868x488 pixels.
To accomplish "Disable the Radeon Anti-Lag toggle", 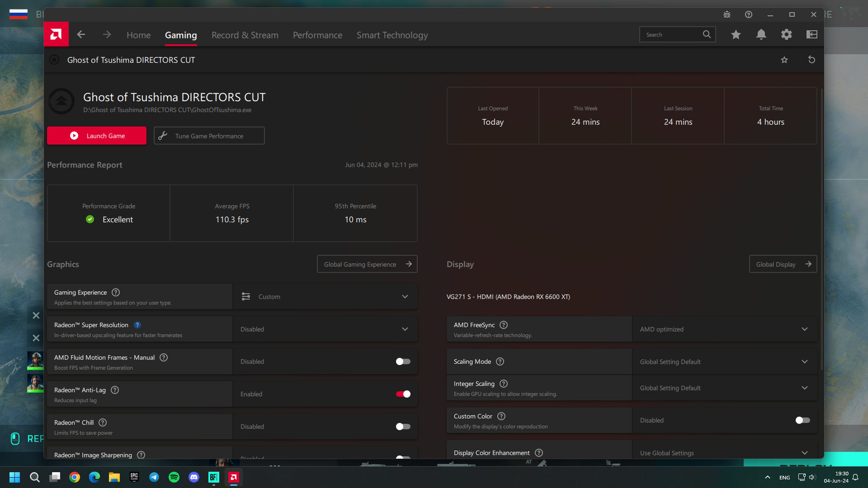I will [403, 394].
